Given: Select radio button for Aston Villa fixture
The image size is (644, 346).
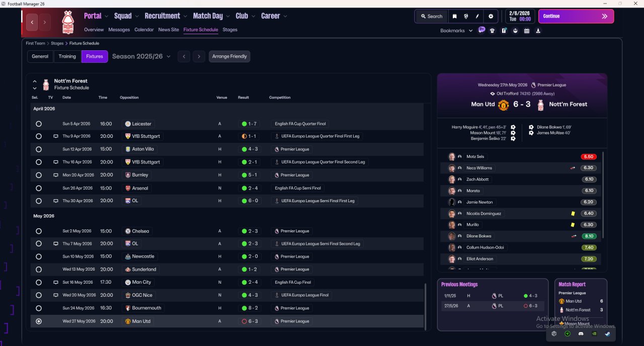Looking at the screenshot, I should [x=39, y=149].
